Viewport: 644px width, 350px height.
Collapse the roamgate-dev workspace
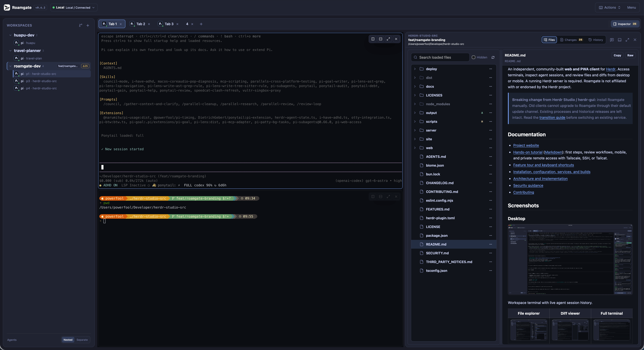[x=10, y=66]
